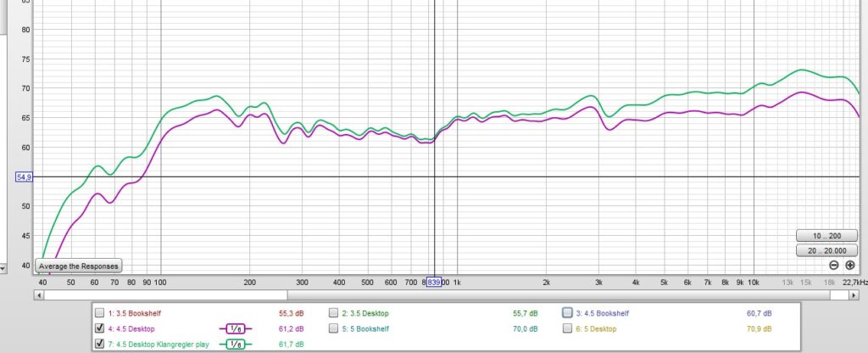Click the zoom out magnifier icon
This screenshot has height=353, width=868.
(x=834, y=266)
